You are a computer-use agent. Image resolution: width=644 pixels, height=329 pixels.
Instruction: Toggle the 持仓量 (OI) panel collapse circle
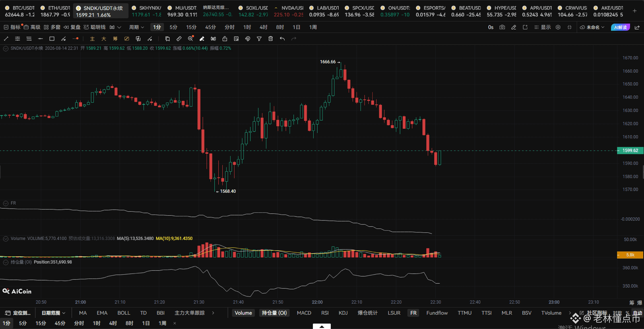coord(6,262)
